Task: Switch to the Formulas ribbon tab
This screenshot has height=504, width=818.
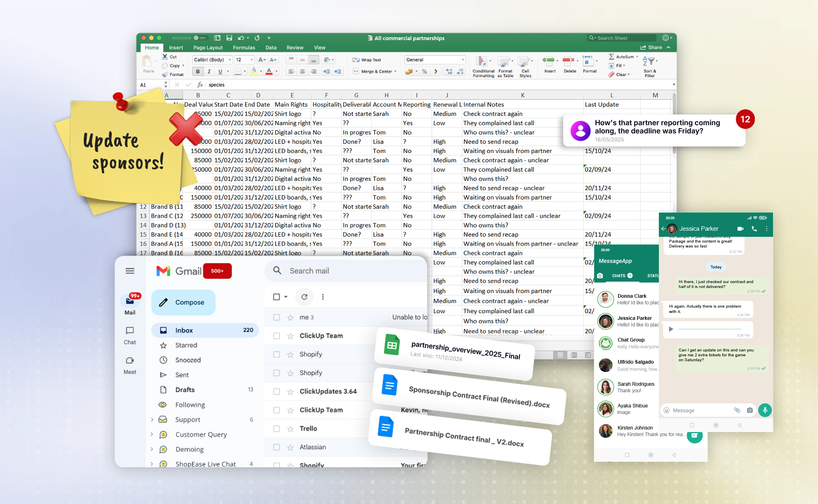Action: pos(244,48)
